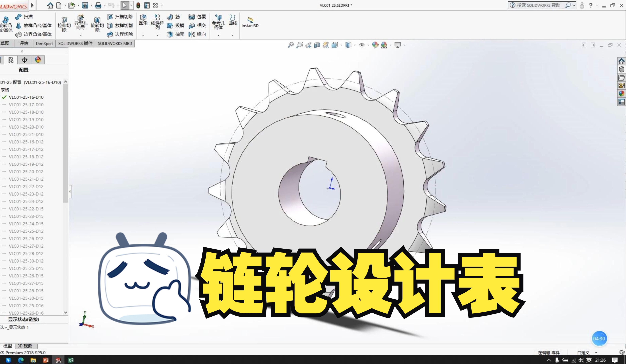Open the 参考几何体 dropdown arrow
This screenshot has width=626, height=364.
(x=218, y=35)
